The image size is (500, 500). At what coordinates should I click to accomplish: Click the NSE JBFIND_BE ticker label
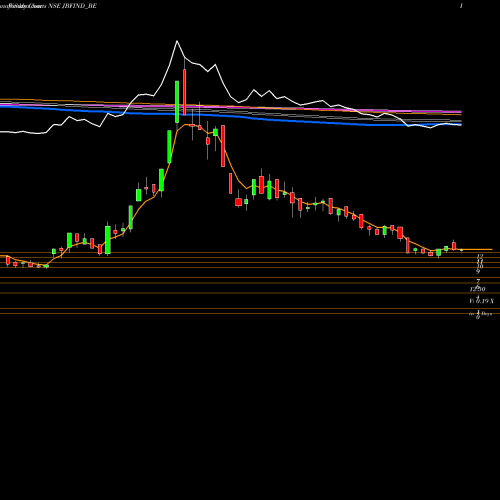click(73, 6)
